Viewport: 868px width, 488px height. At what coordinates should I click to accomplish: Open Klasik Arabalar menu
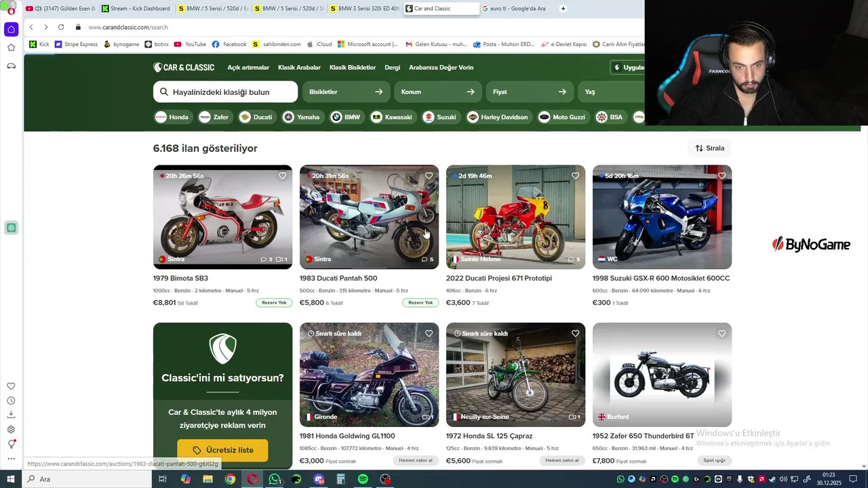(x=299, y=68)
